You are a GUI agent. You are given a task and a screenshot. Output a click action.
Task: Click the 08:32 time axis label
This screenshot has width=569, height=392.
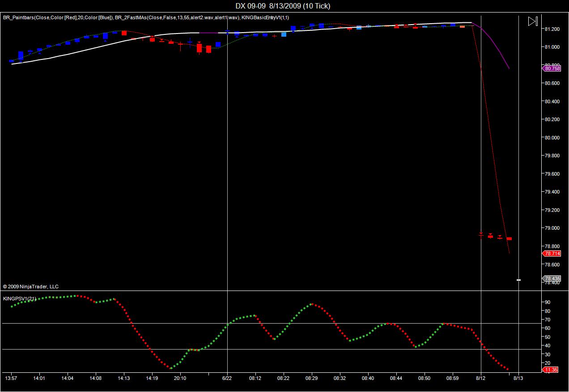(x=340, y=378)
